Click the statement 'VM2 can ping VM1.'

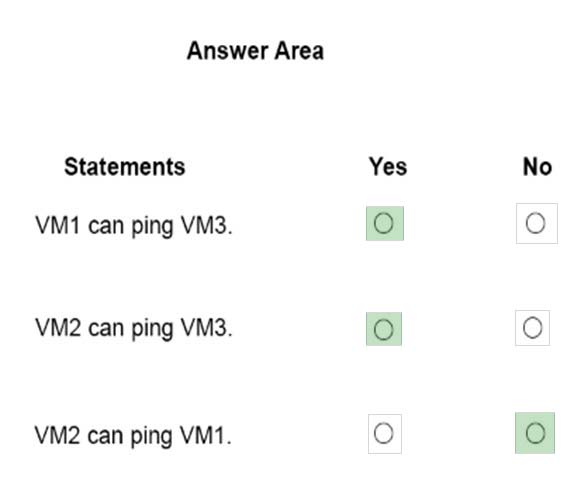pos(133,435)
